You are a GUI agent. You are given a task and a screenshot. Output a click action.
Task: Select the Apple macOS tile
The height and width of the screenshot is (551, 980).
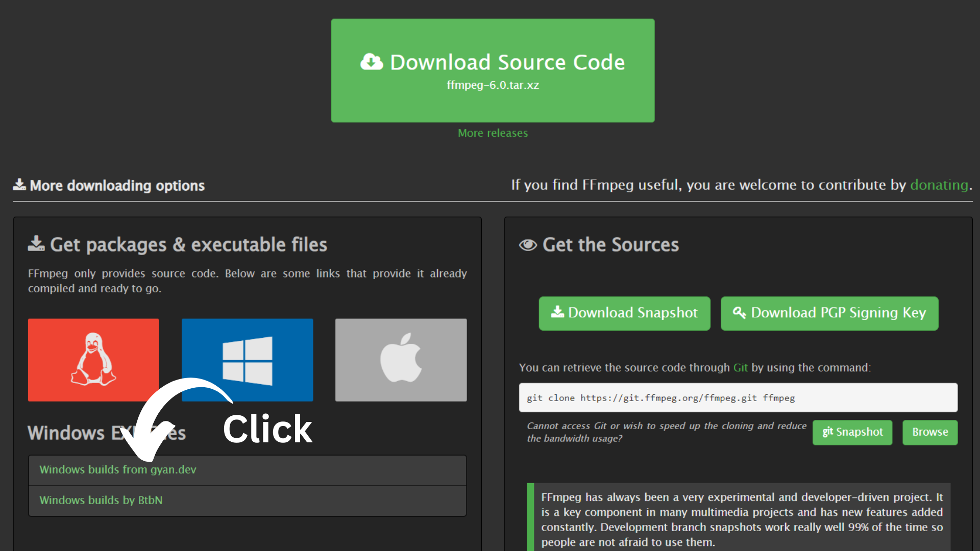tap(401, 360)
